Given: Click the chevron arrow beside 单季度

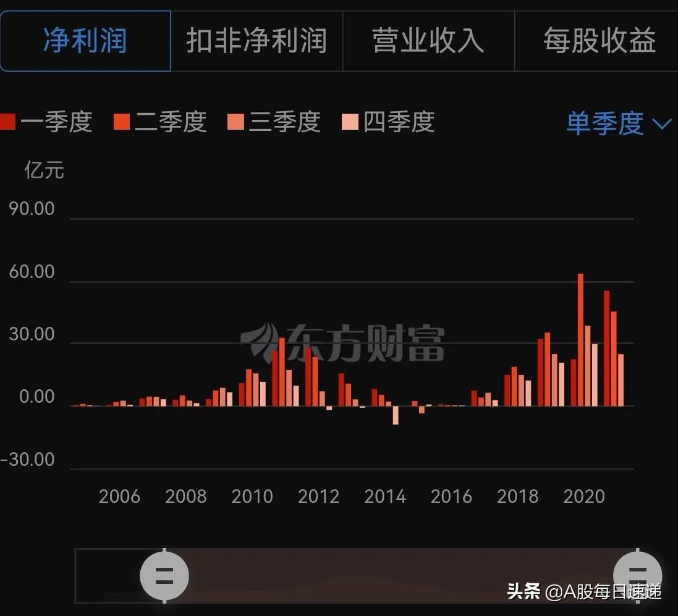Looking at the screenshot, I should coord(662,124).
